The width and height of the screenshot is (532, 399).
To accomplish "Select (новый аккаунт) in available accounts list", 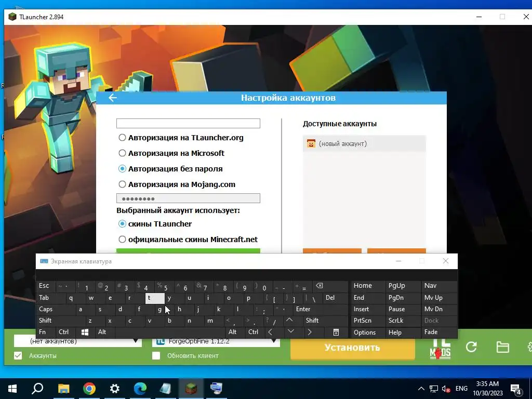I will click(x=364, y=143).
